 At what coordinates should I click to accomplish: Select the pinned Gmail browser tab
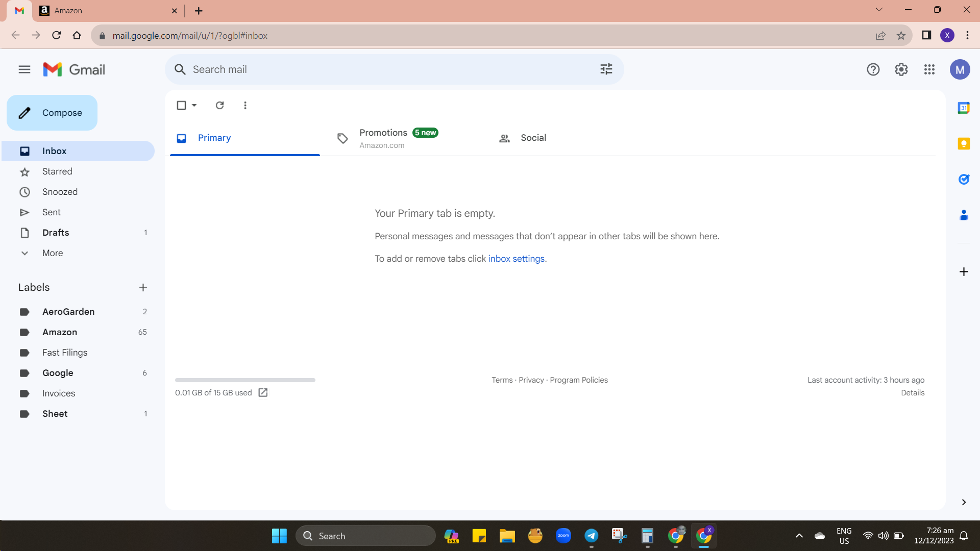(x=19, y=11)
